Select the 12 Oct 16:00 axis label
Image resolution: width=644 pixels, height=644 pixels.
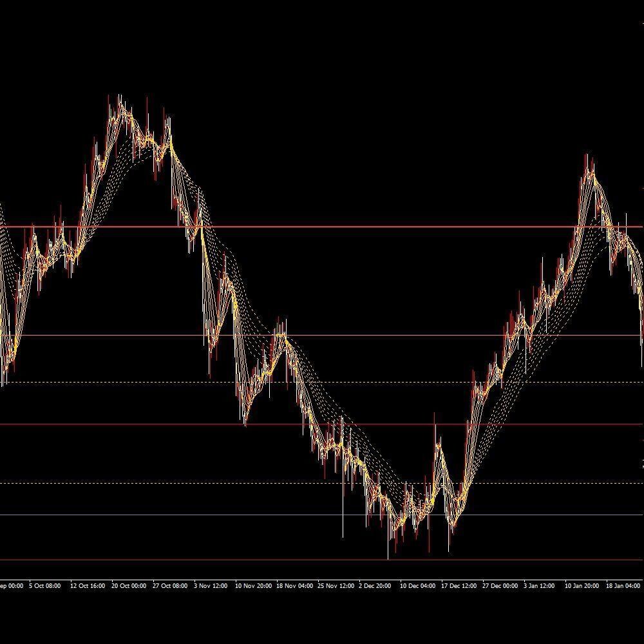pyautogui.click(x=88, y=585)
